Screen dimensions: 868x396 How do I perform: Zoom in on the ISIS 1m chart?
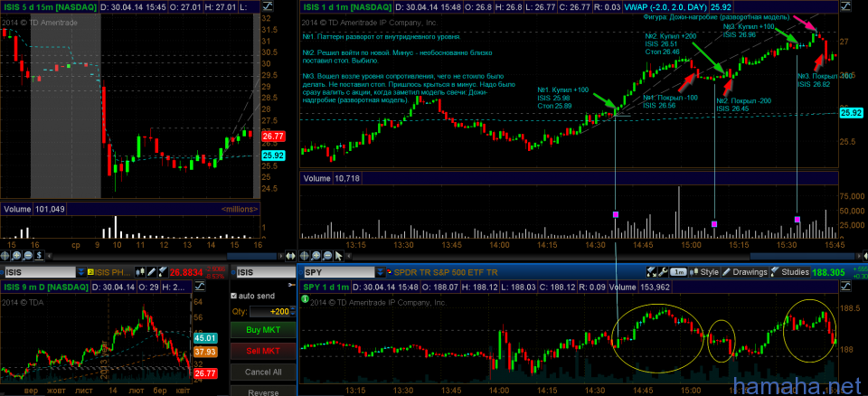316,255
